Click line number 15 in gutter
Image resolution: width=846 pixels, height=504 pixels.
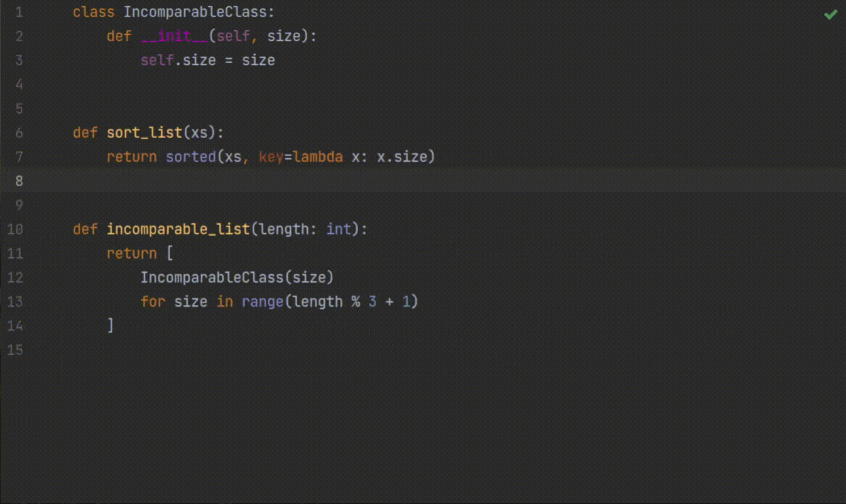[x=15, y=350]
